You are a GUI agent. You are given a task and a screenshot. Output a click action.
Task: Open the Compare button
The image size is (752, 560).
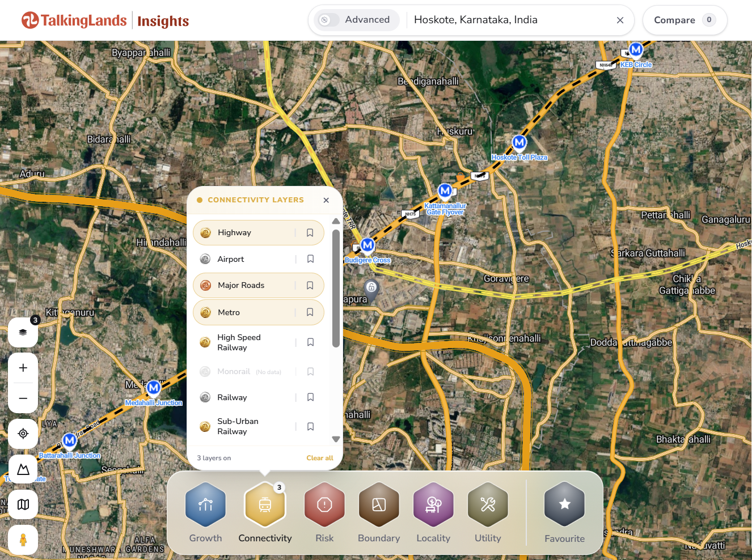(x=685, y=20)
